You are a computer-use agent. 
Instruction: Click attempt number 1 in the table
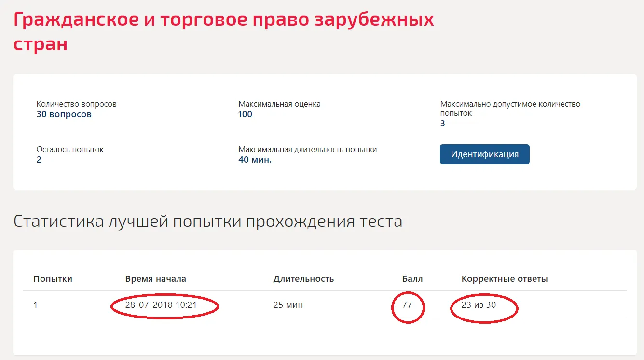pyautogui.click(x=36, y=305)
